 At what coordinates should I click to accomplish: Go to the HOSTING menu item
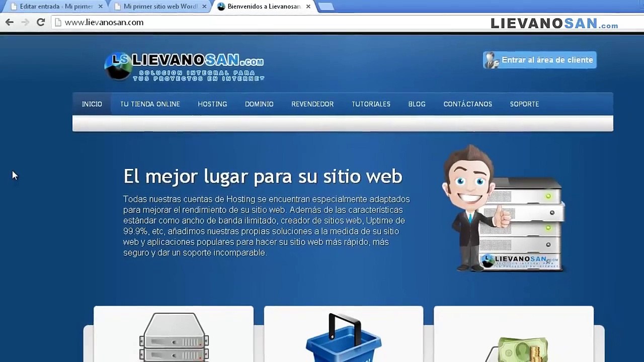[x=212, y=104]
